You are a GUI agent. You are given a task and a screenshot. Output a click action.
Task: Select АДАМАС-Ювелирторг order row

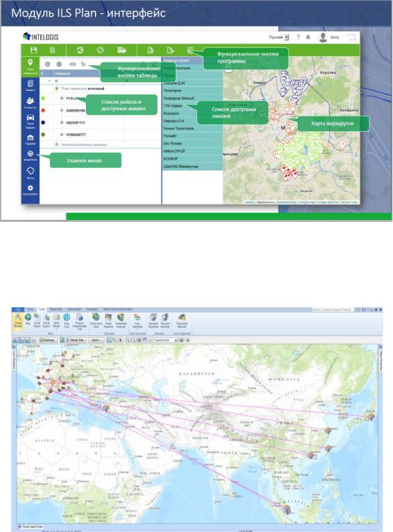click(x=192, y=166)
